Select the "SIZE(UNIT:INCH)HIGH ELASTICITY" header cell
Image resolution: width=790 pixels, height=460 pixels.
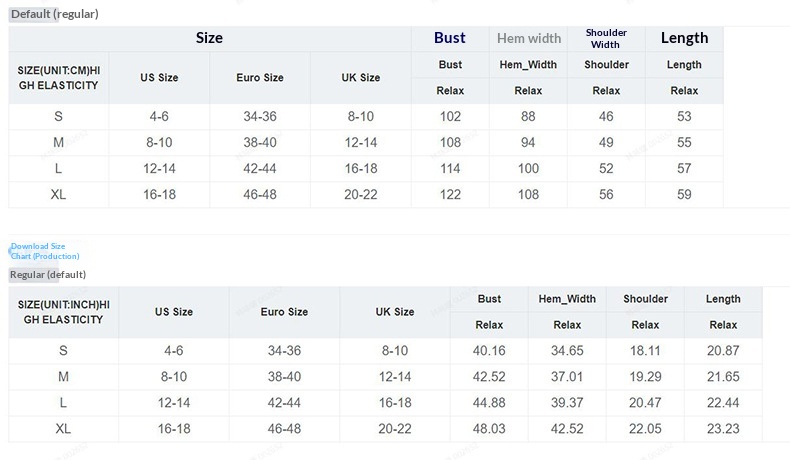click(64, 312)
